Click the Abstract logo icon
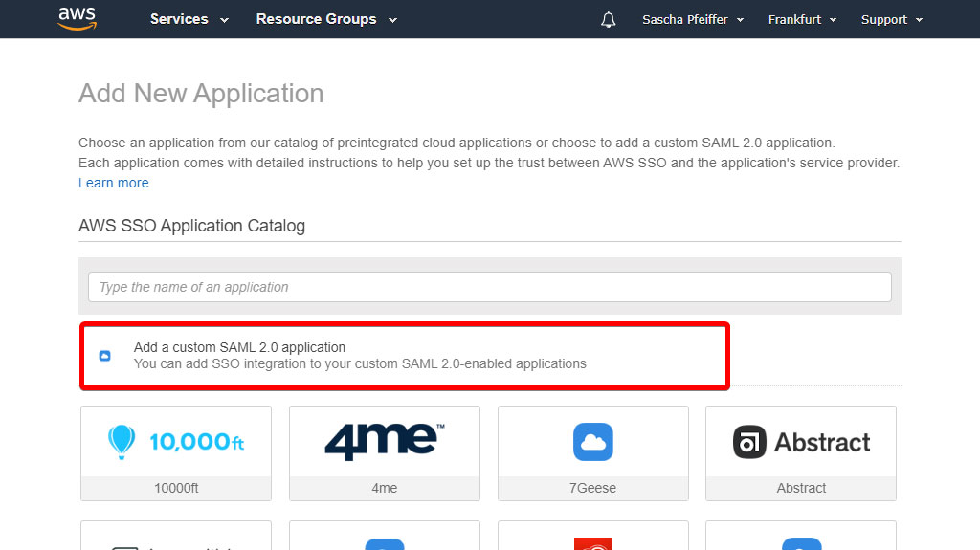980x550 pixels. [749, 442]
